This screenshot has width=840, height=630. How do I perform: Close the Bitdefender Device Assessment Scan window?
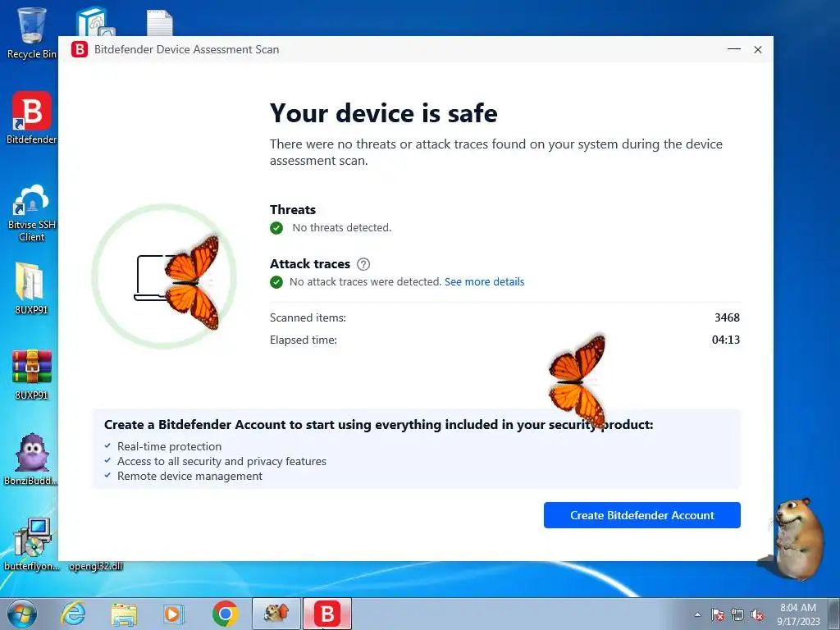758,50
